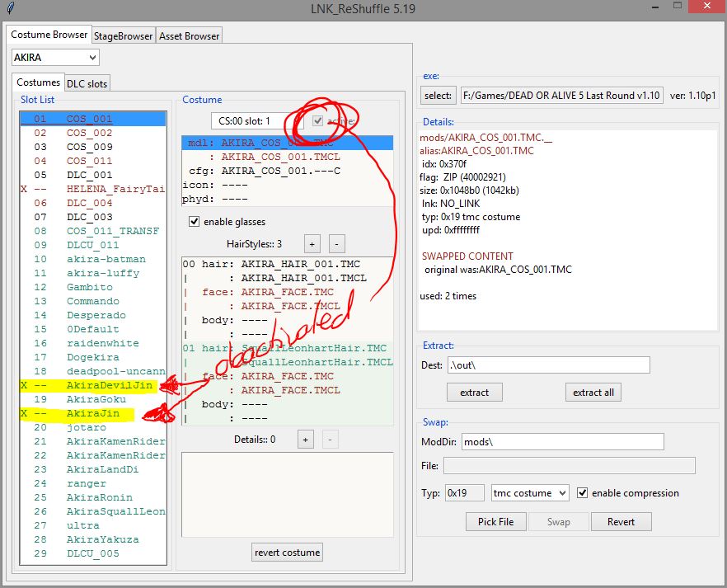Click the minus button beside HairStyles
727x588 pixels.
tap(337, 244)
